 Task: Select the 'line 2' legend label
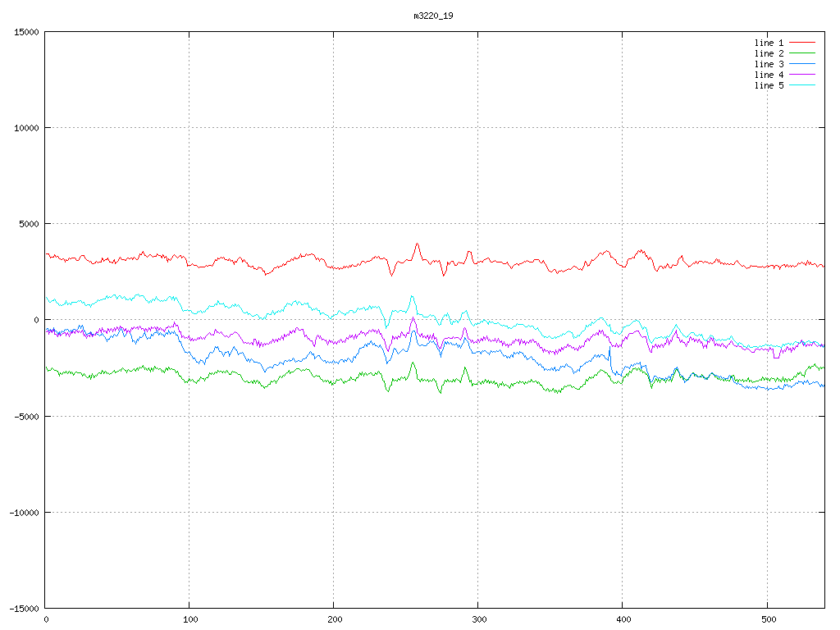769,53
